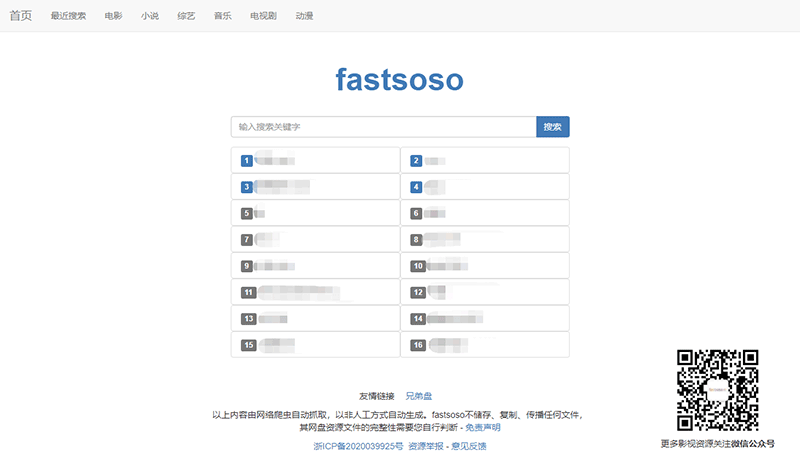Open the 电视剧 category
Viewport: 800px width, 475px height.
(263, 16)
